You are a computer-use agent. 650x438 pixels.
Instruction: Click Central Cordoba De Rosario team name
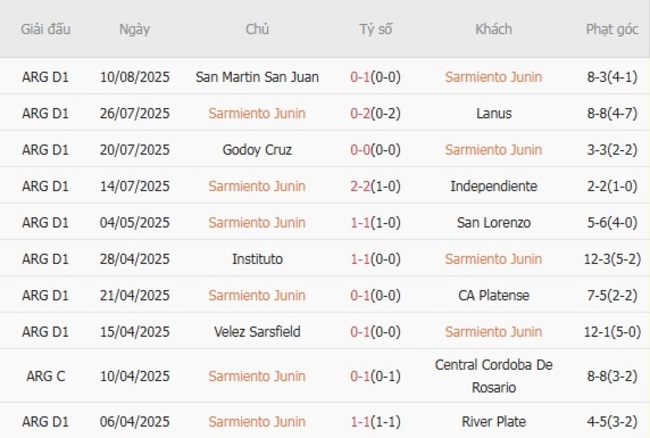pos(493,376)
